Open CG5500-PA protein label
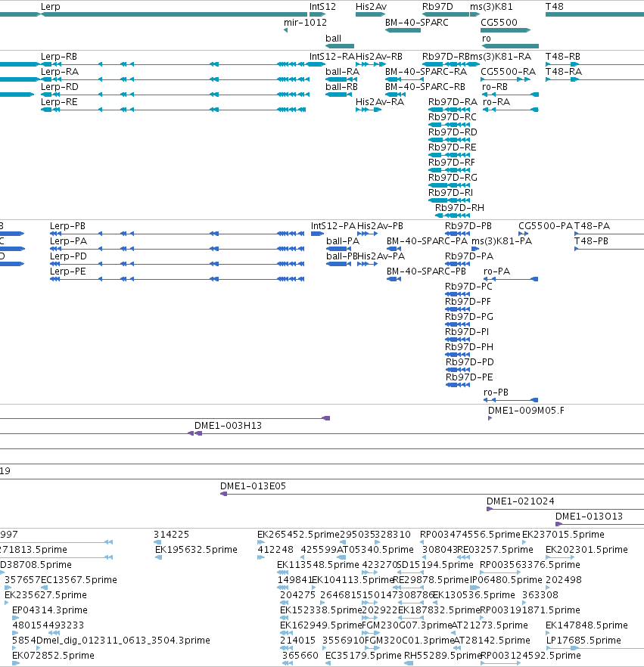Screen dimensions: 644x667 pos(546,226)
